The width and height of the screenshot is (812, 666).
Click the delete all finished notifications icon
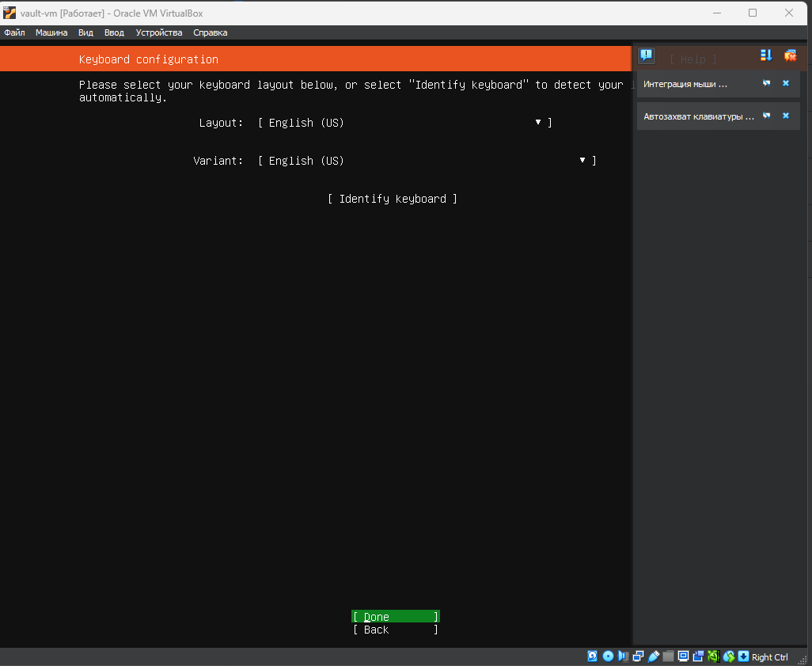(x=790, y=55)
